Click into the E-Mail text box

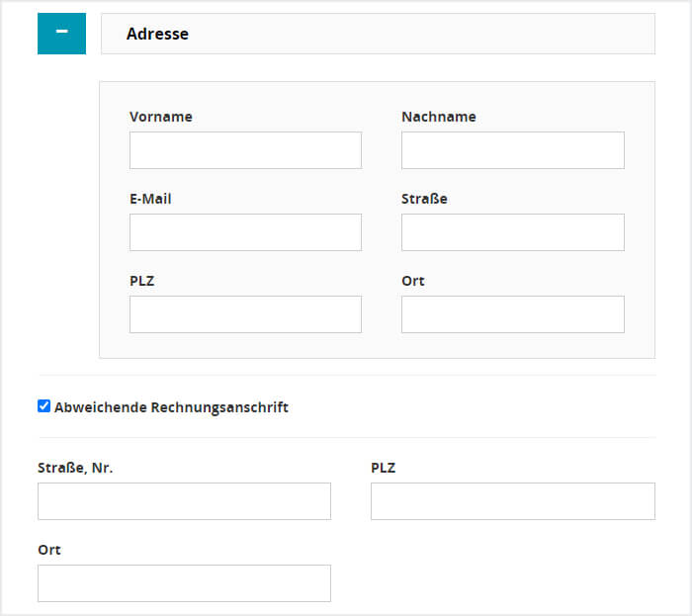[x=245, y=232]
